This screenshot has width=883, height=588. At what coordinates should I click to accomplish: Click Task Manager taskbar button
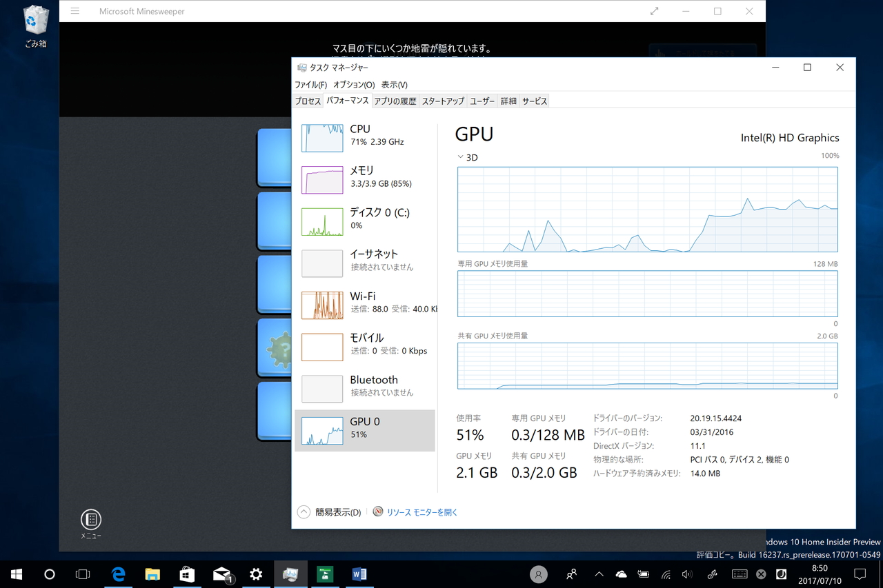[290, 574]
